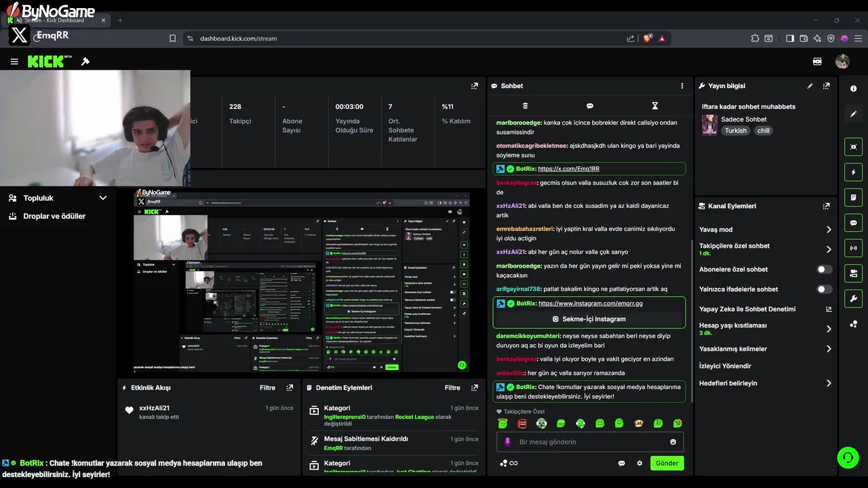
Task: Click the hourglass icon in the chat toolbar
Action: [655, 106]
